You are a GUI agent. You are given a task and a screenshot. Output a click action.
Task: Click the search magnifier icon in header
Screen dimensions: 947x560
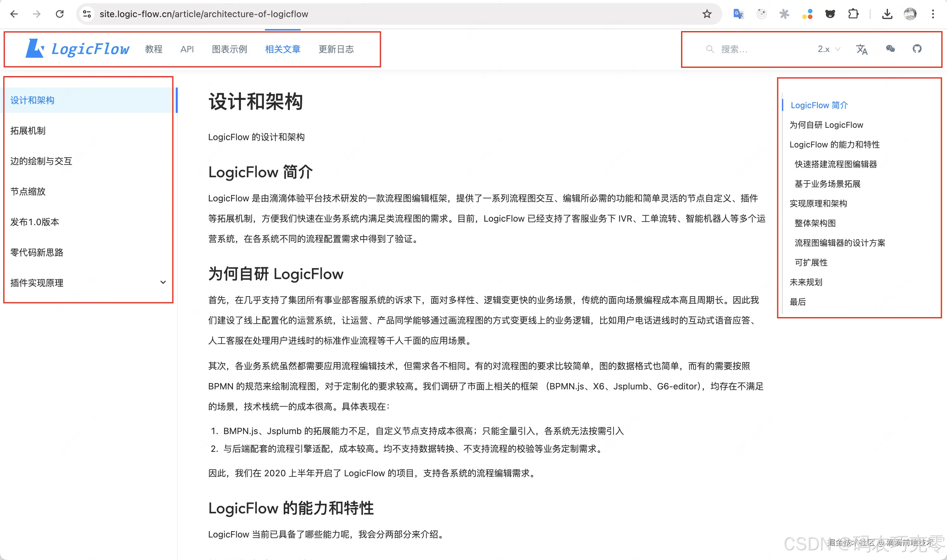point(710,49)
